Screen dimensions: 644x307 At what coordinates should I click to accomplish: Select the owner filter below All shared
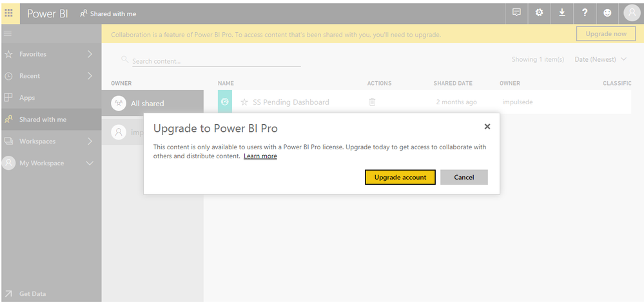[x=122, y=133]
